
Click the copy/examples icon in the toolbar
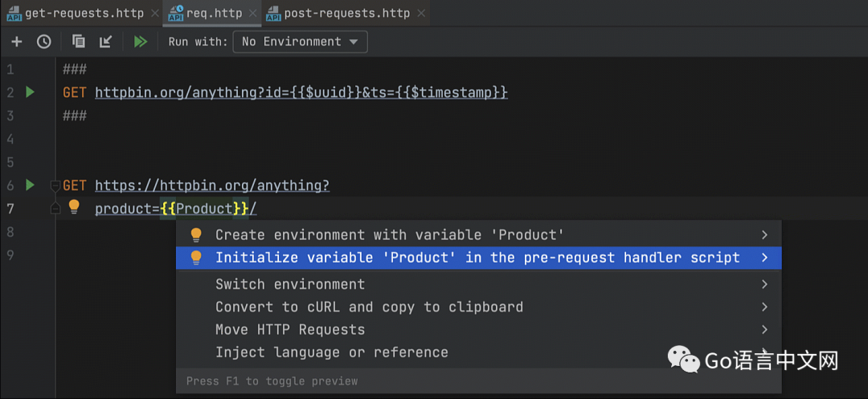point(78,42)
